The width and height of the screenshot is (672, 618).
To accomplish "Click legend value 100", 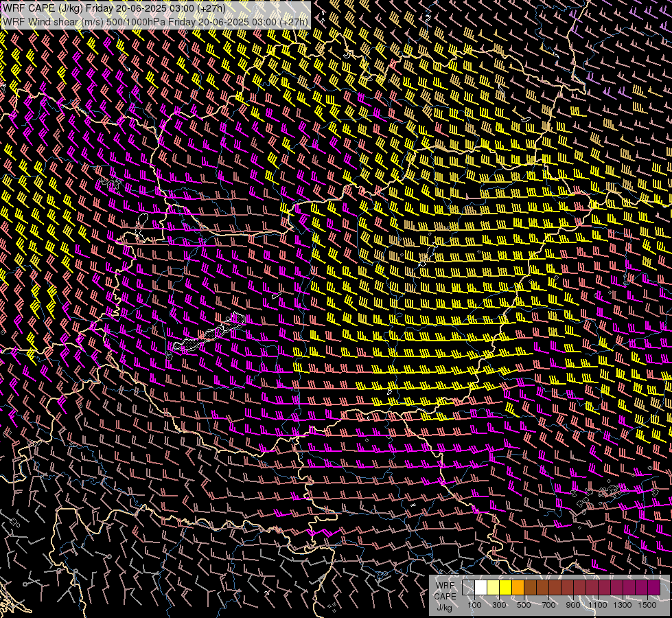I will click(474, 605).
